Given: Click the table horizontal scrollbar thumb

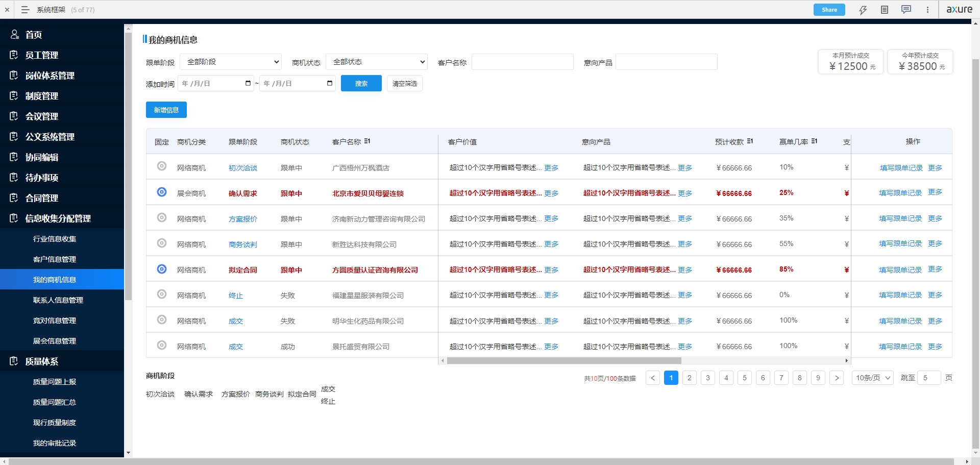Looking at the screenshot, I should click(564, 360).
